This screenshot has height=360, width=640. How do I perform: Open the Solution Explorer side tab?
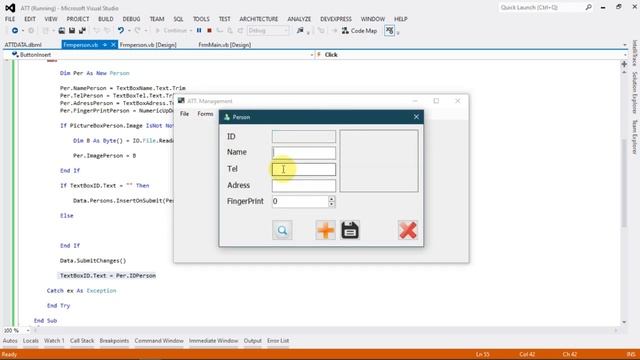click(x=635, y=93)
